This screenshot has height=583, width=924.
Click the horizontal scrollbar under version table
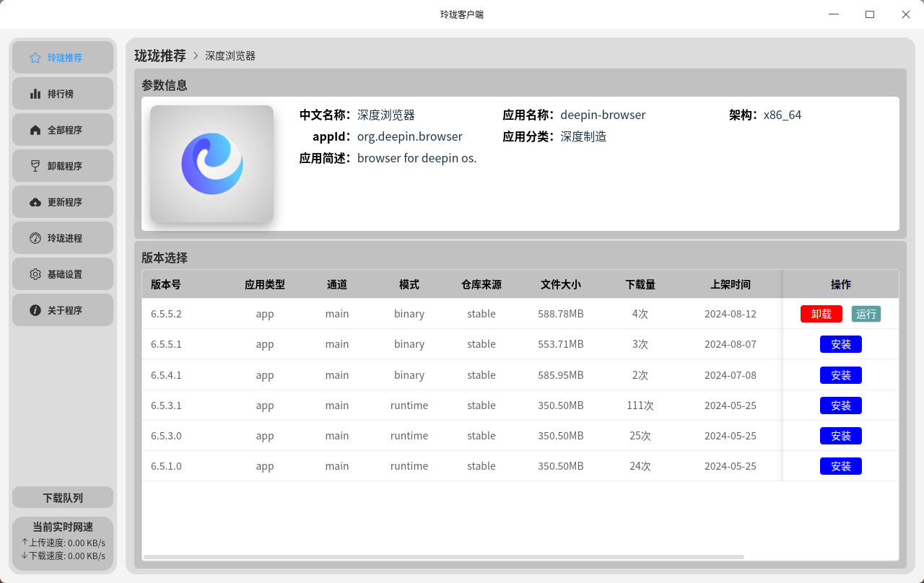tap(444, 557)
